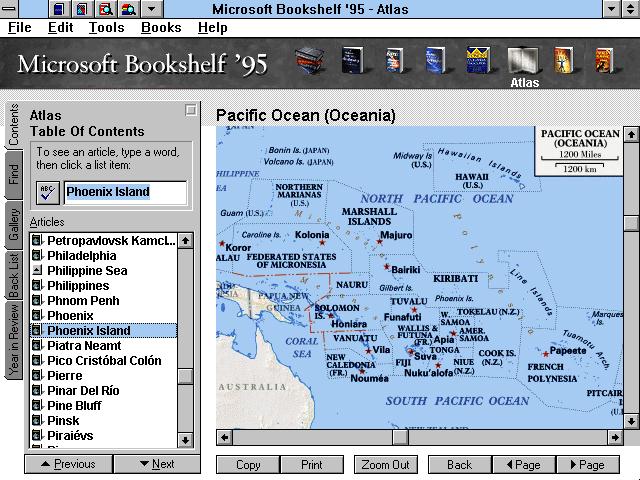Select 'Pinar Del Río' in the Articles list

pyautogui.click(x=104, y=391)
